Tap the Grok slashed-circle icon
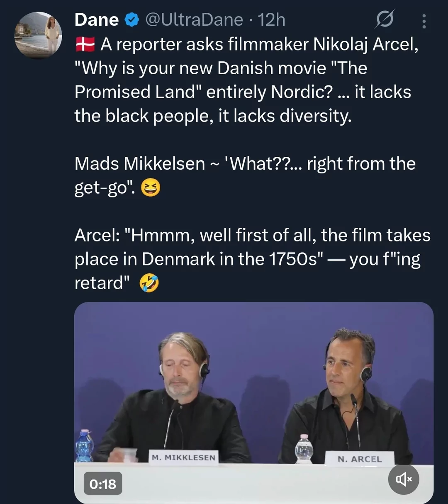Screen dimensions: 448x504 (x=385, y=19)
